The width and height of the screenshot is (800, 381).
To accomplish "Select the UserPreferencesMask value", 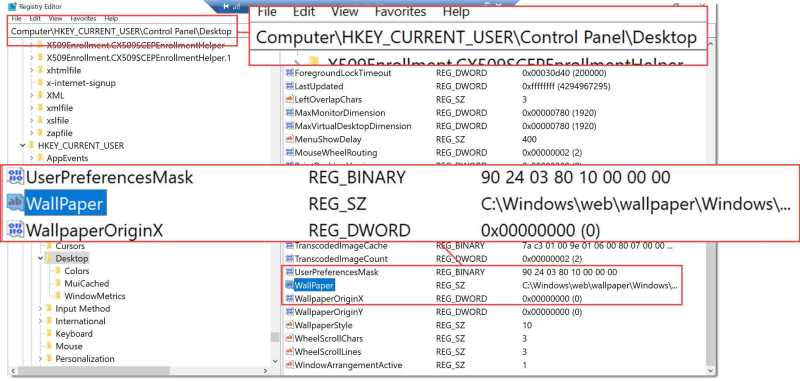I will coord(337,272).
